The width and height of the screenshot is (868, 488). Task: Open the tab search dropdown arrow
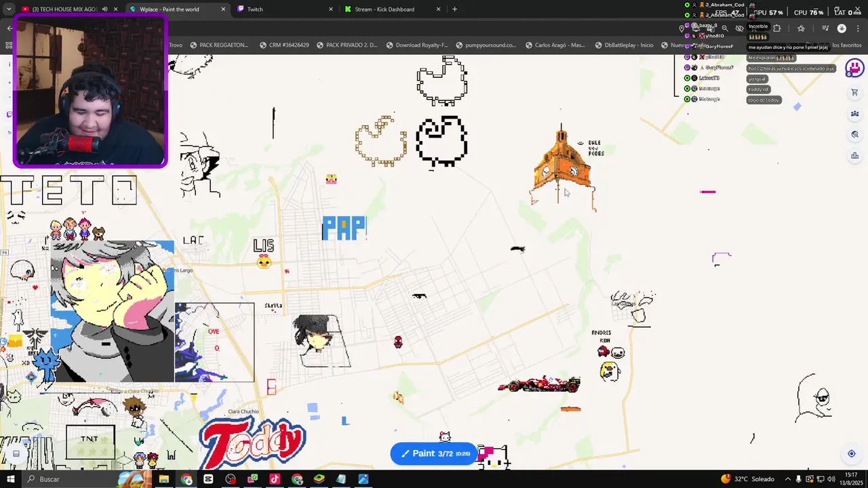pyautogui.click(x=8, y=9)
